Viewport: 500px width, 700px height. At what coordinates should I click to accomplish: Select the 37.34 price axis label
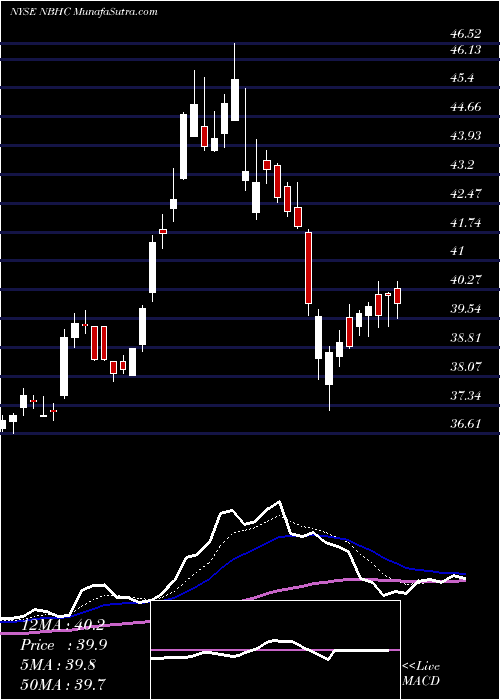tap(465, 395)
